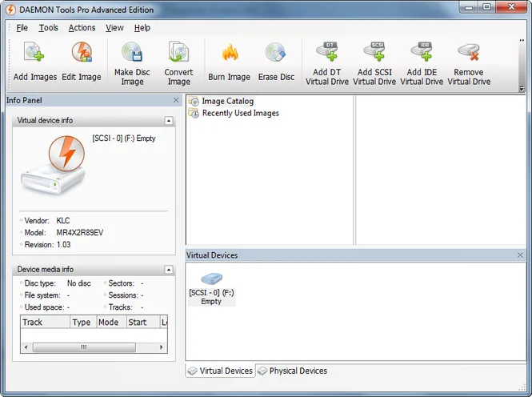Image resolution: width=532 pixels, height=397 pixels.
Task: Select the SCSI-0 (F:) Empty virtual device
Action: 211,288
